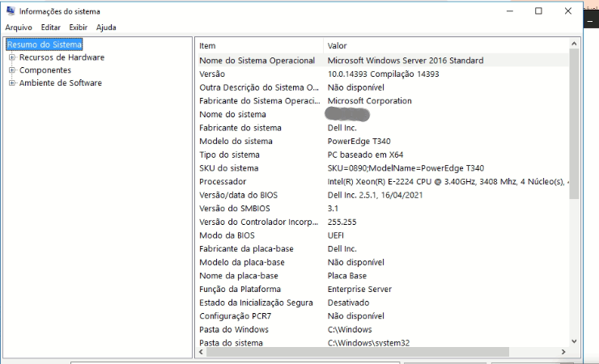
Task: Select the Função da Plataforma row
Action: [382, 290]
